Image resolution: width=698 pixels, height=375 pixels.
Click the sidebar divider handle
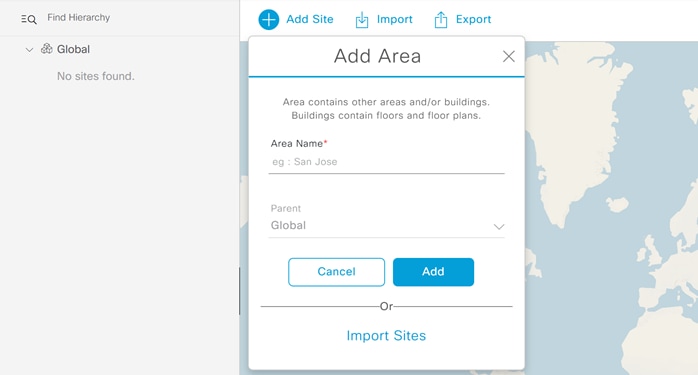tap(239, 291)
